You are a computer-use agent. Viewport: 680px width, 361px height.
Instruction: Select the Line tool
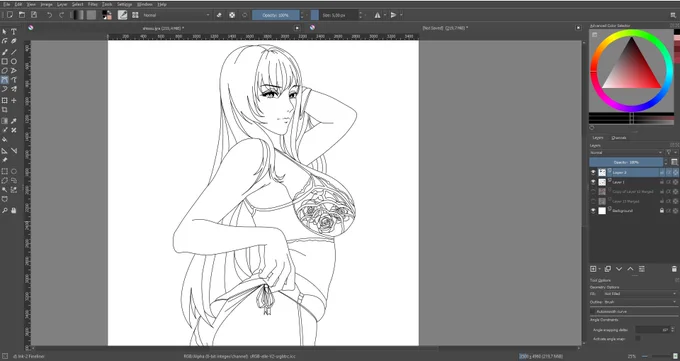[14, 52]
